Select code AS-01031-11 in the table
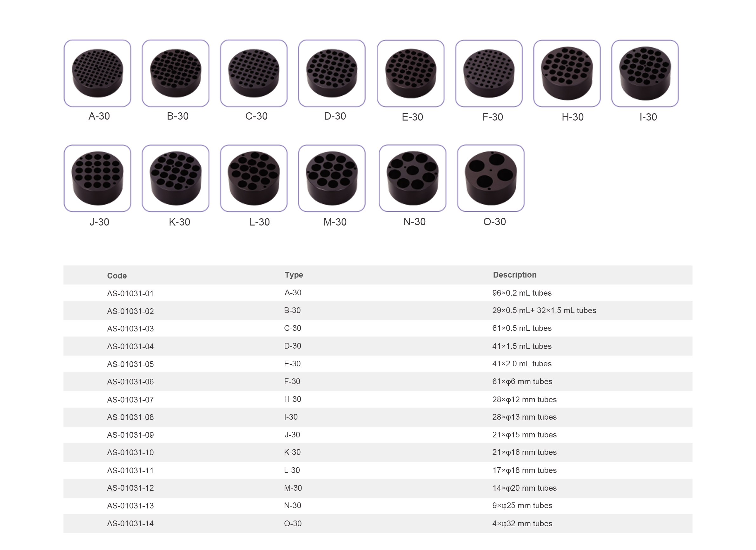This screenshot has width=756, height=550. click(130, 471)
